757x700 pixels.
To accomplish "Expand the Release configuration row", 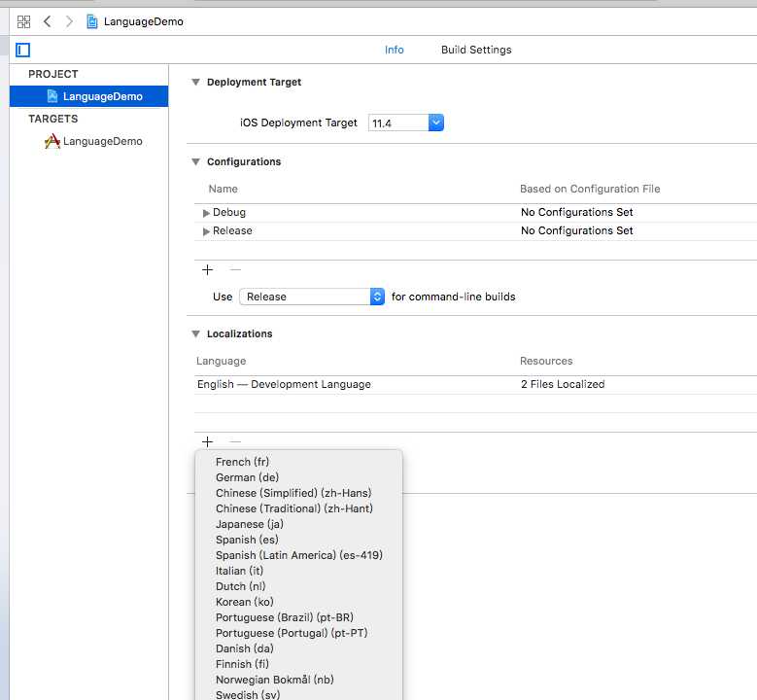I will point(206,231).
